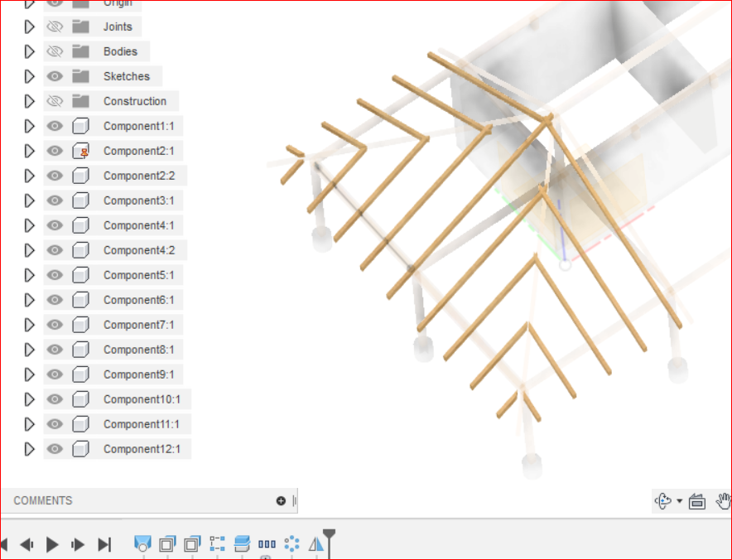
Task: Click the Joints folder icon
Action: 81,27
